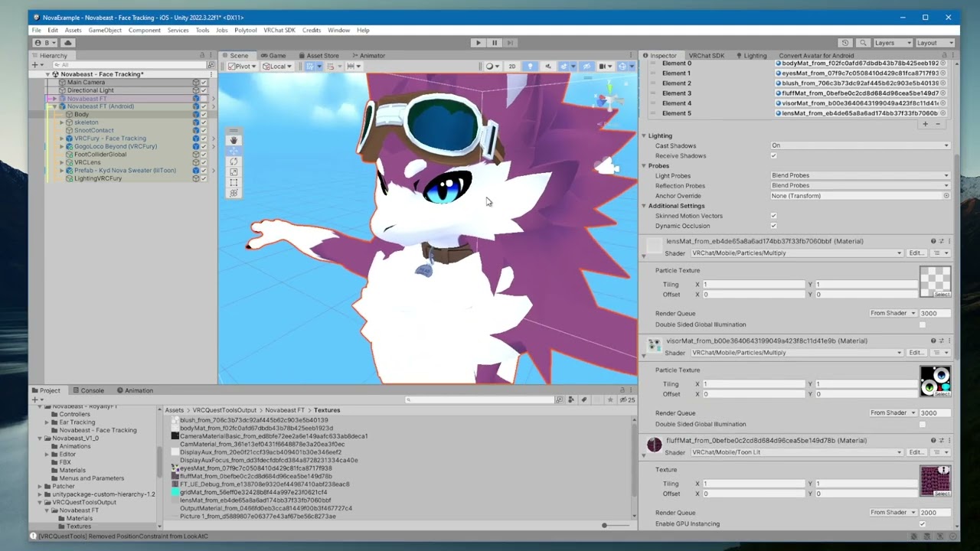980x551 pixels.
Task: Expand the skeleton object in Hierarchy
Action: click(x=61, y=122)
